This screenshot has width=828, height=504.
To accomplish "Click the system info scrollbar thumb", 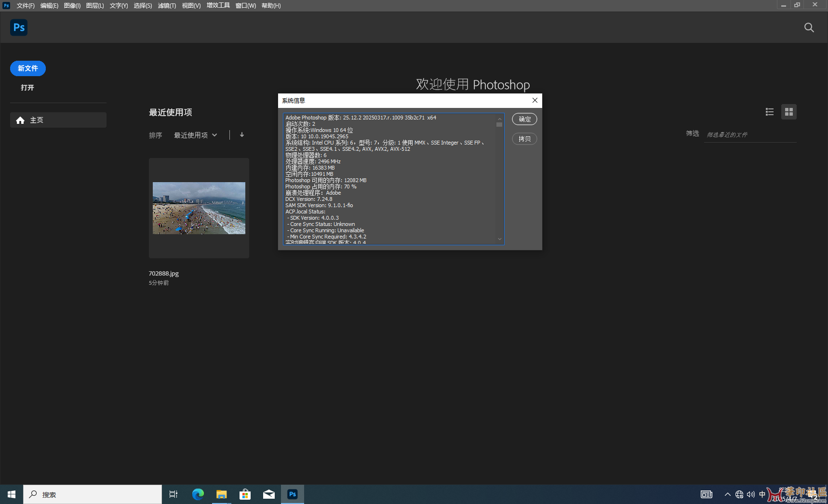I will point(500,125).
